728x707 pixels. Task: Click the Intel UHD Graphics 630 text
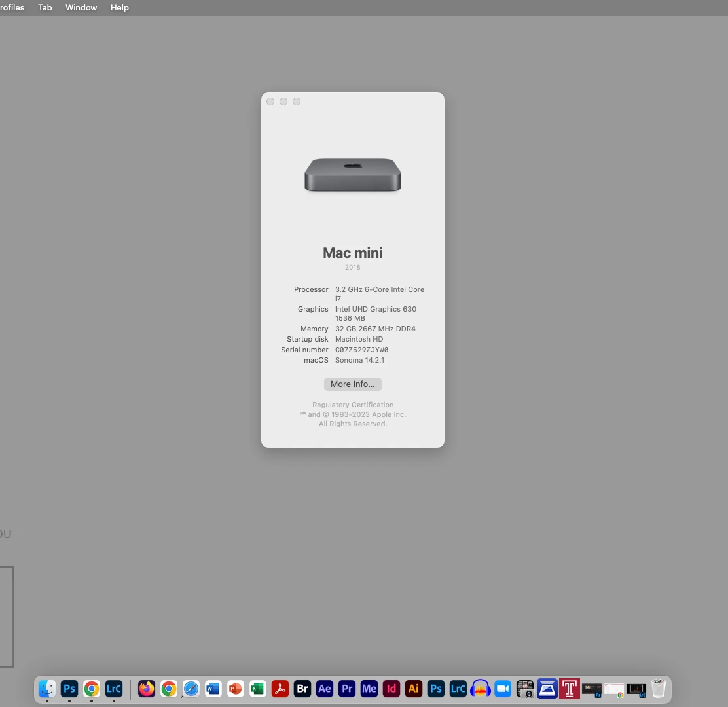tap(376, 309)
